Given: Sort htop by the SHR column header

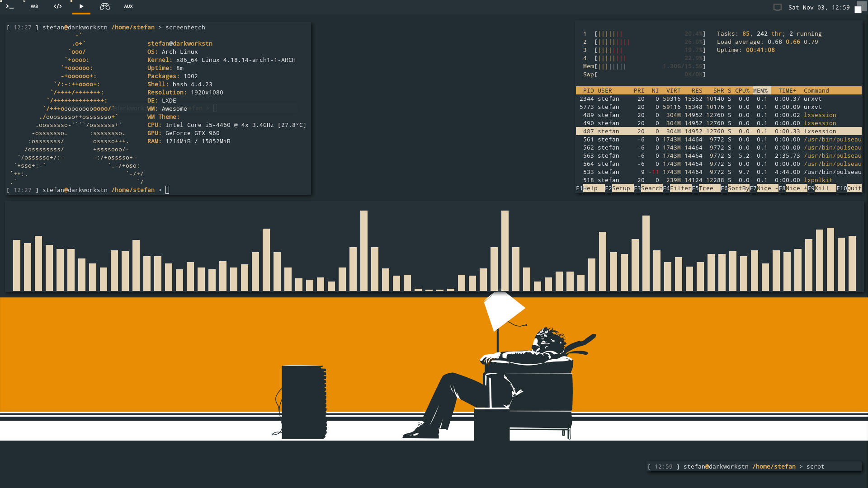Looking at the screenshot, I should point(718,91).
